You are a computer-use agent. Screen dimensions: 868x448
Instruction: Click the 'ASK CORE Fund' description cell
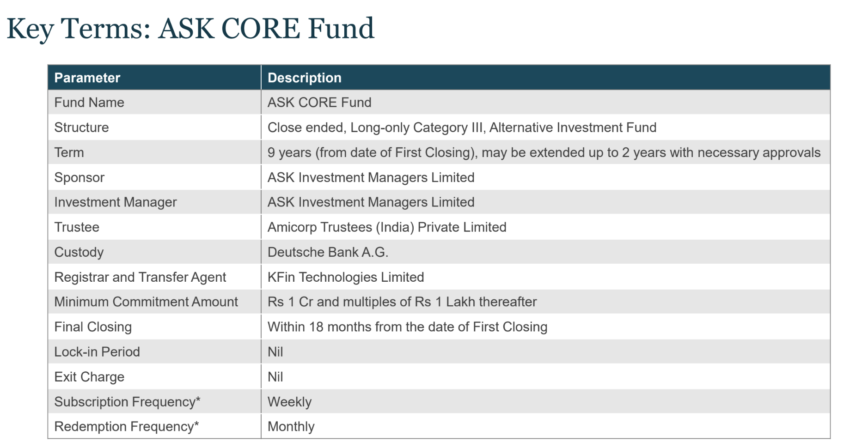(319, 103)
